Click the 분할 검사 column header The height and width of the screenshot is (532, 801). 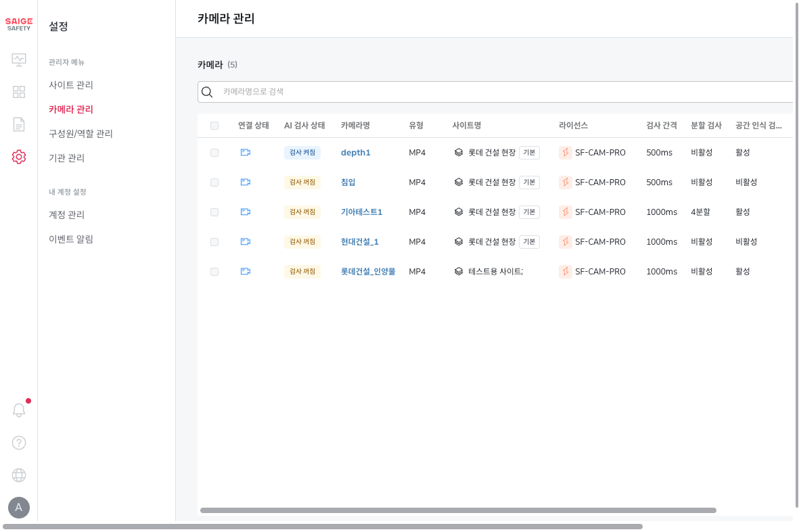tap(706, 126)
